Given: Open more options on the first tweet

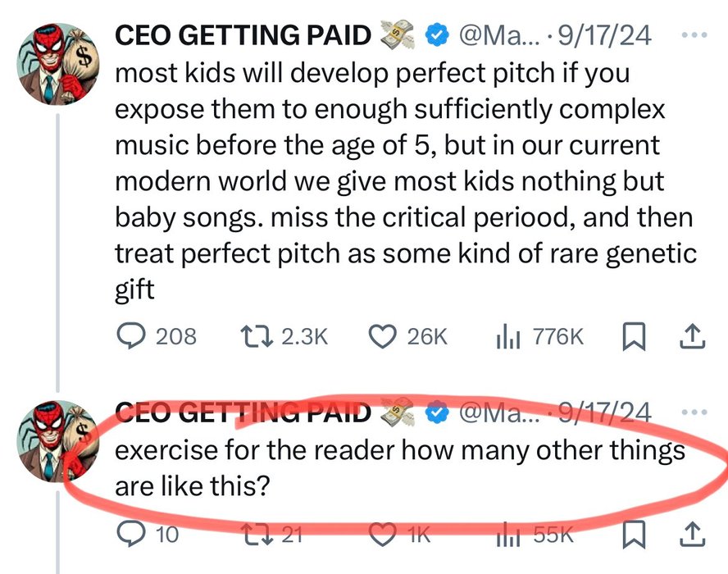Looking at the screenshot, I should point(694,36).
